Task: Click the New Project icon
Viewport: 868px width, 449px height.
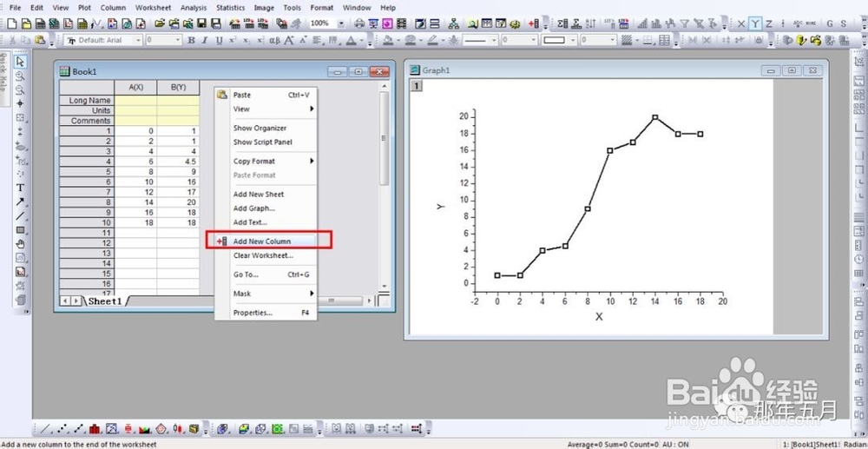Action: click(12, 23)
